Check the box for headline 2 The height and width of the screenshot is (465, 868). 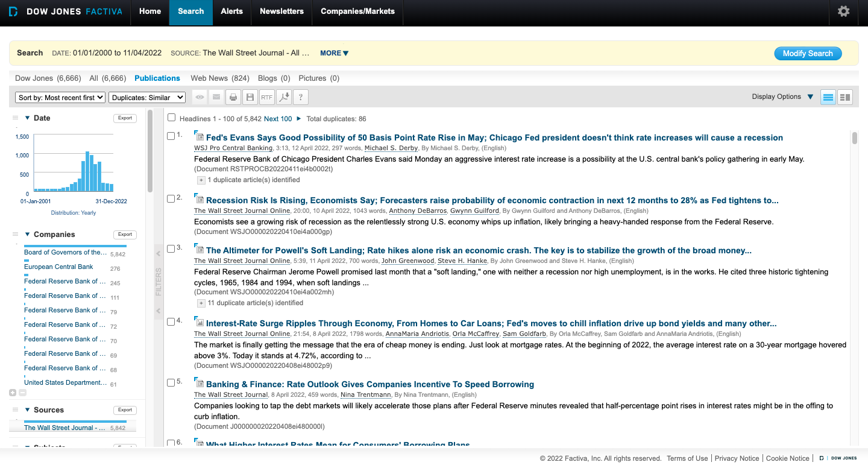[x=171, y=198]
